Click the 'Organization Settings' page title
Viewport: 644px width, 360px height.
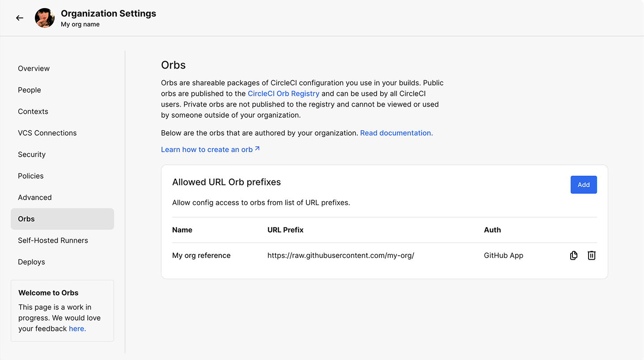click(x=109, y=13)
